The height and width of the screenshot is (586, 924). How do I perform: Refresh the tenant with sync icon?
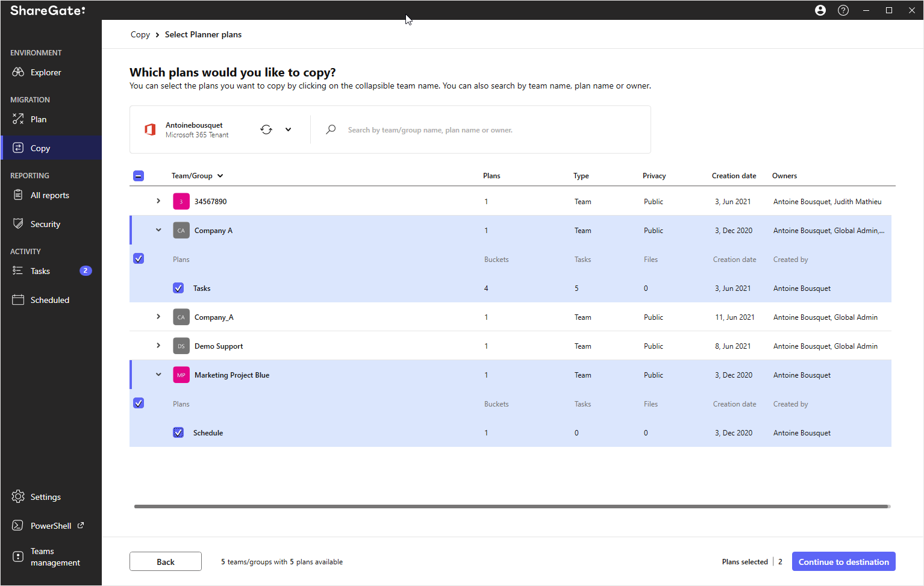click(266, 129)
